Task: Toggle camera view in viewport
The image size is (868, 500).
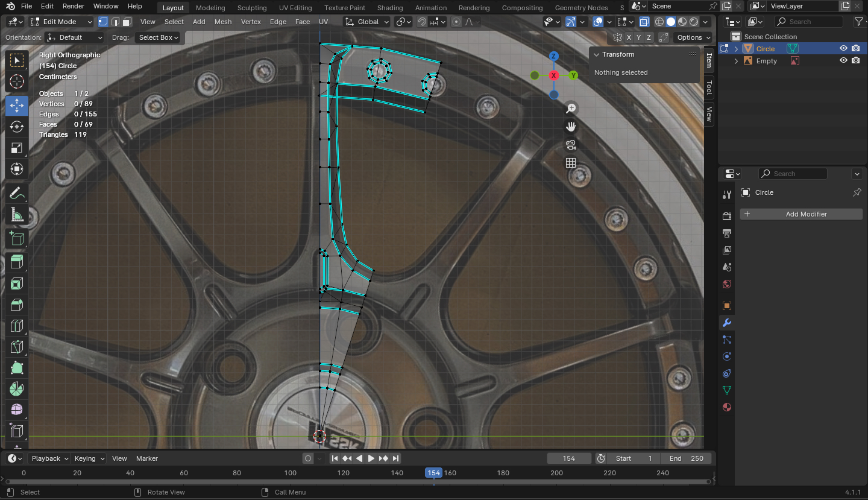Action: click(570, 145)
